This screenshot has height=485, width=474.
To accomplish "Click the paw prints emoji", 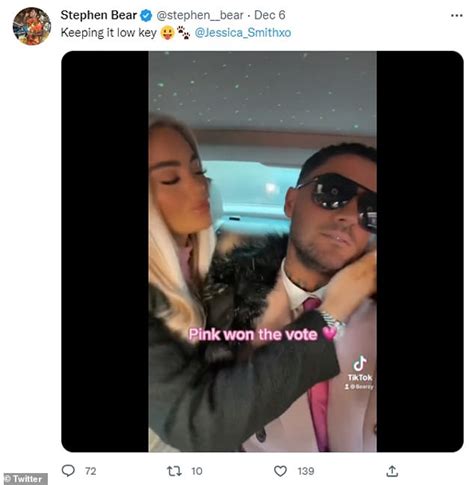I will pos(183,33).
